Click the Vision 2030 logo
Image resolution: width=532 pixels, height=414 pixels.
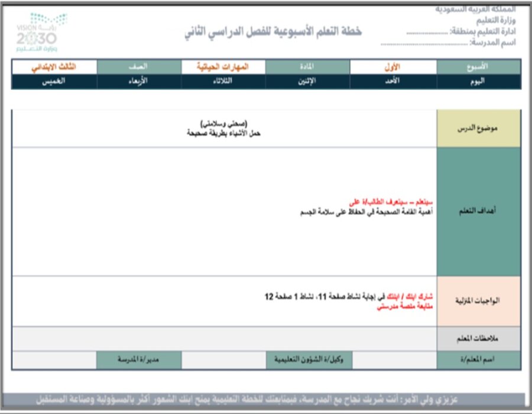(x=41, y=33)
